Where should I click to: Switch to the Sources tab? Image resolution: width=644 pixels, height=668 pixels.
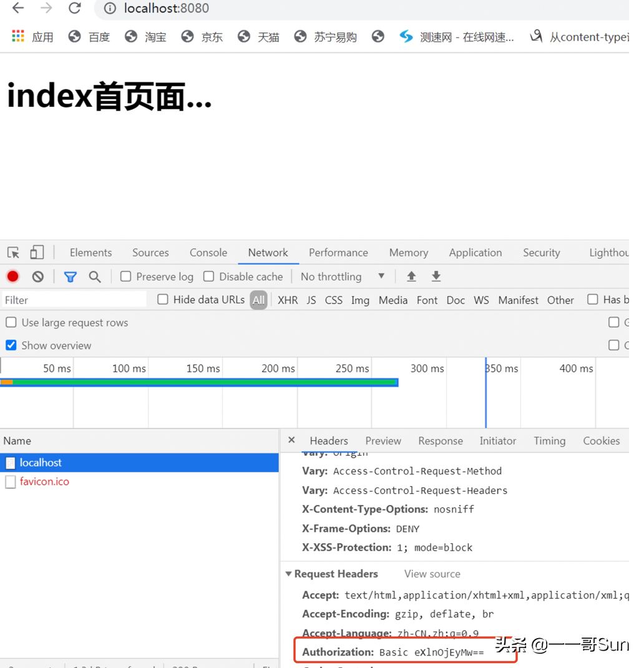[x=150, y=253]
